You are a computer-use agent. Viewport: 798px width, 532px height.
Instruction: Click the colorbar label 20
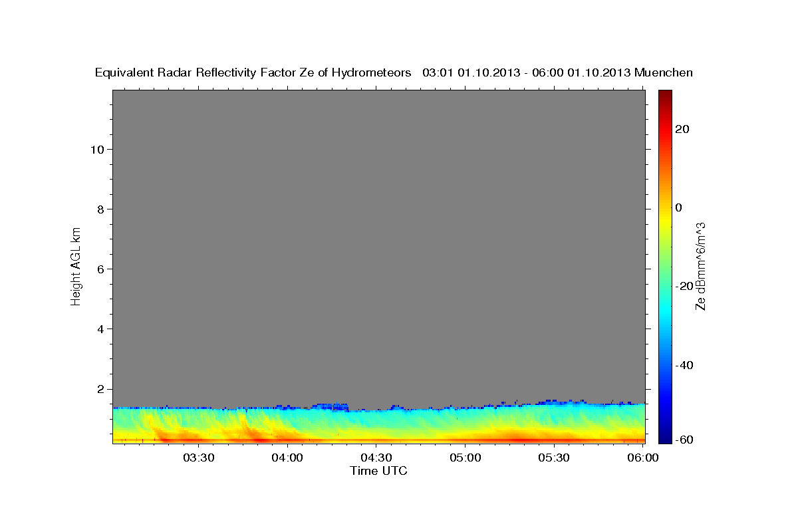click(683, 129)
